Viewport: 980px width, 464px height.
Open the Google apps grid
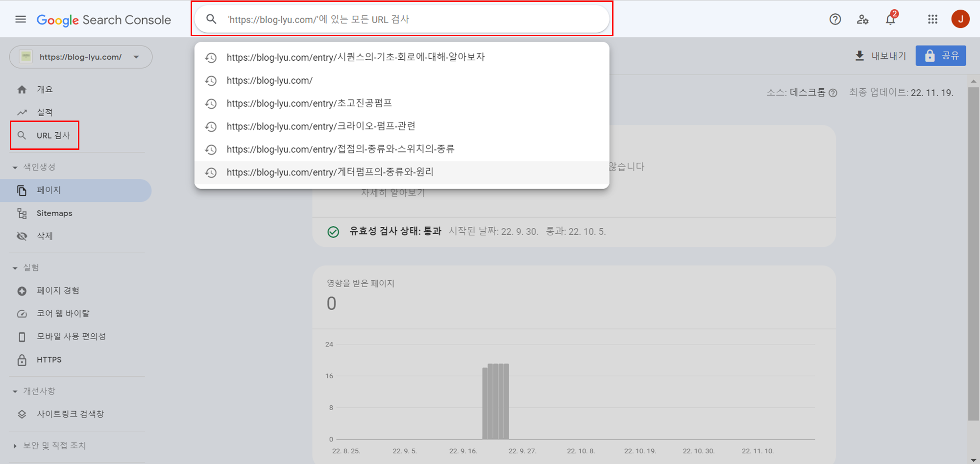point(932,19)
